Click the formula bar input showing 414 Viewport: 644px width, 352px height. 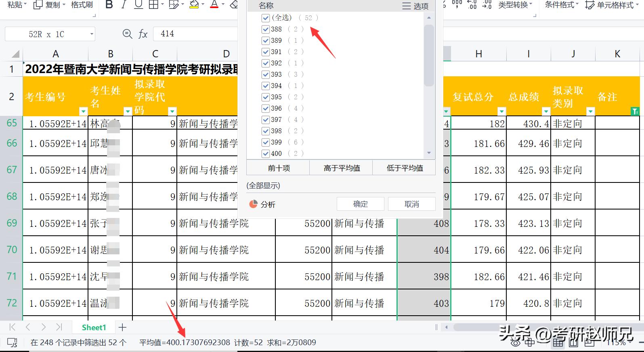(x=195, y=34)
